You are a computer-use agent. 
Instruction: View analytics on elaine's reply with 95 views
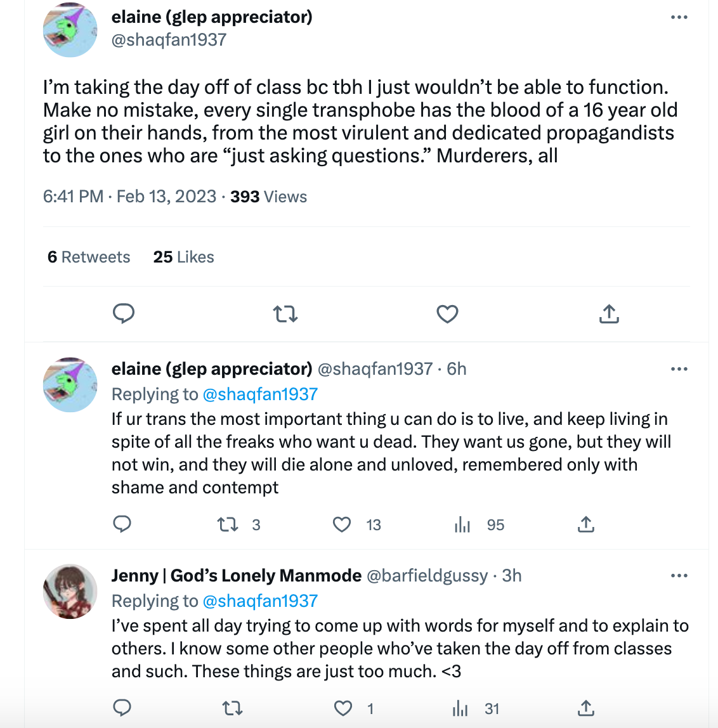pyautogui.click(x=463, y=524)
